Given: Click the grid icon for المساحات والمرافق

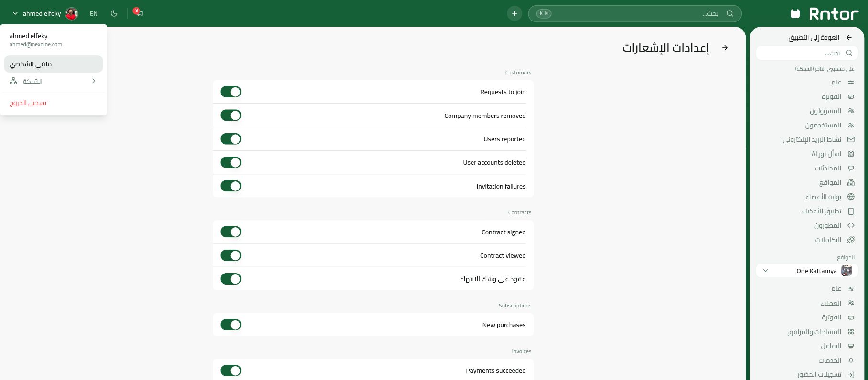Looking at the screenshot, I should tap(851, 332).
